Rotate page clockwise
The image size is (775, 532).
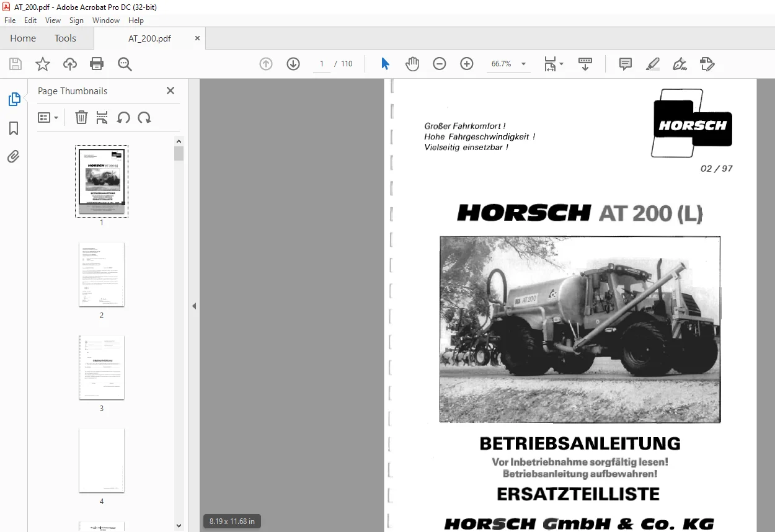click(x=144, y=117)
